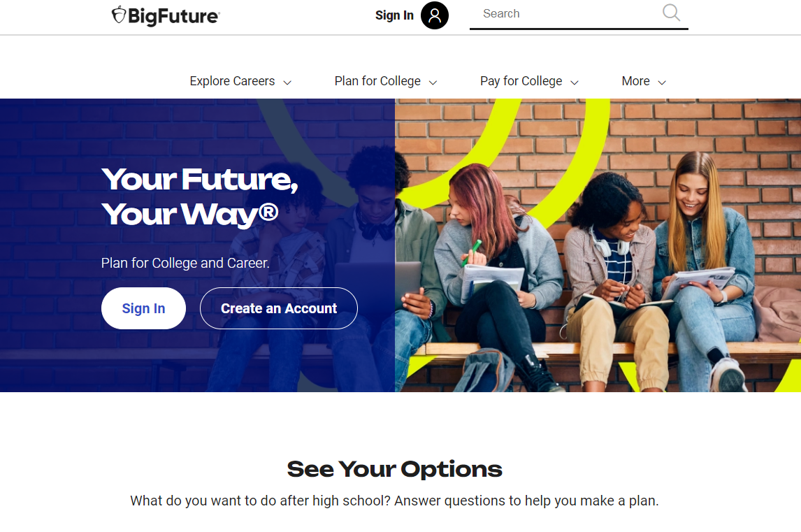
Task: Click the chevron beside Explore Careers
Action: (287, 82)
